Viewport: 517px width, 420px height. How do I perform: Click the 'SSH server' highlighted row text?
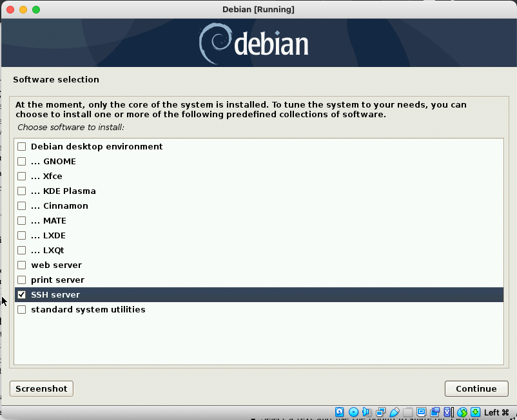click(55, 294)
